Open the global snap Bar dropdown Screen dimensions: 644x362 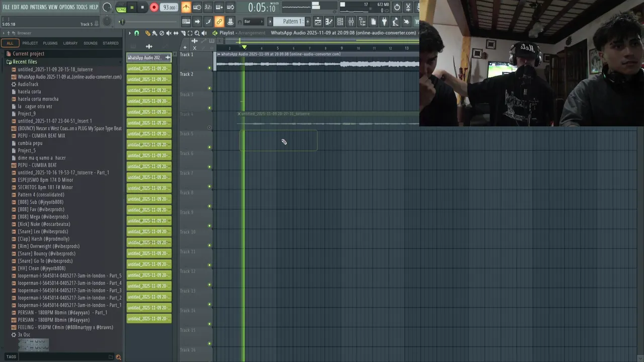(x=253, y=21)
